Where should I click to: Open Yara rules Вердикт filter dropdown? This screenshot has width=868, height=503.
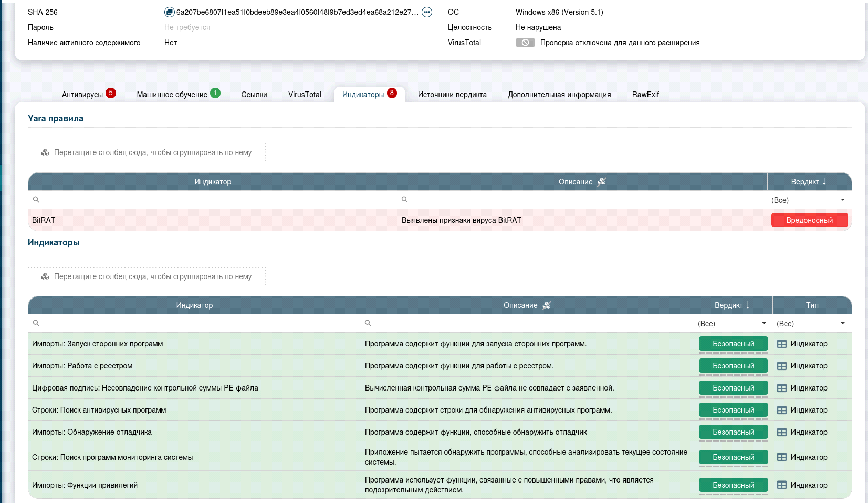(842, 200)
